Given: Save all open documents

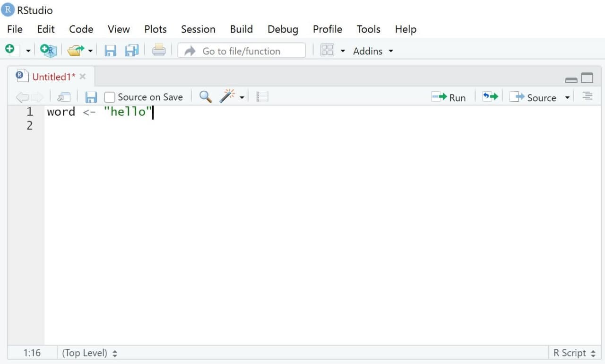Looking at the screenshot, I should 131,51.
